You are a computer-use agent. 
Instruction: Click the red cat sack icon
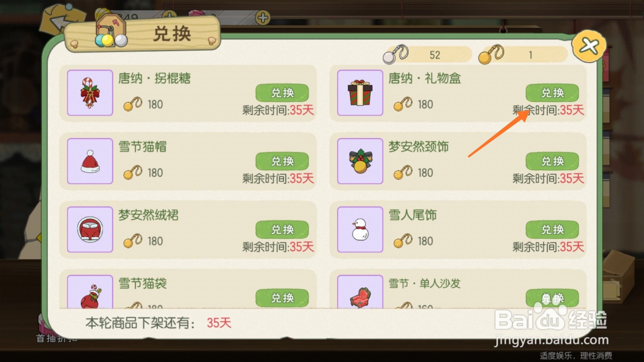[90, 292]
